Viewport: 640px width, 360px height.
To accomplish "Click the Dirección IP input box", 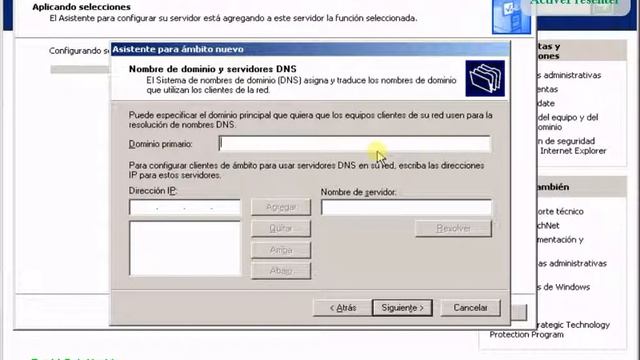I will pyautogui.click(x=185, y=207).
